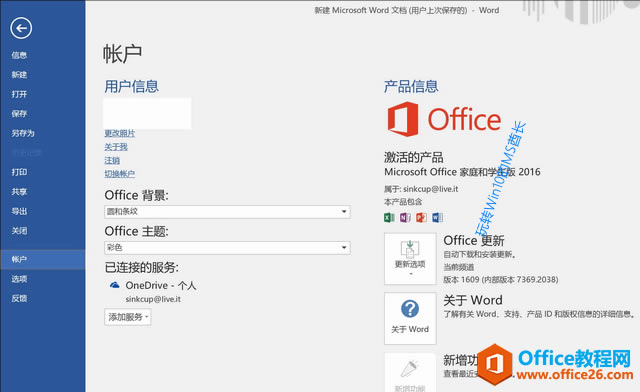Click the 当前频道 text
Viewport: 640px width, 392px height.
point(459,267)
